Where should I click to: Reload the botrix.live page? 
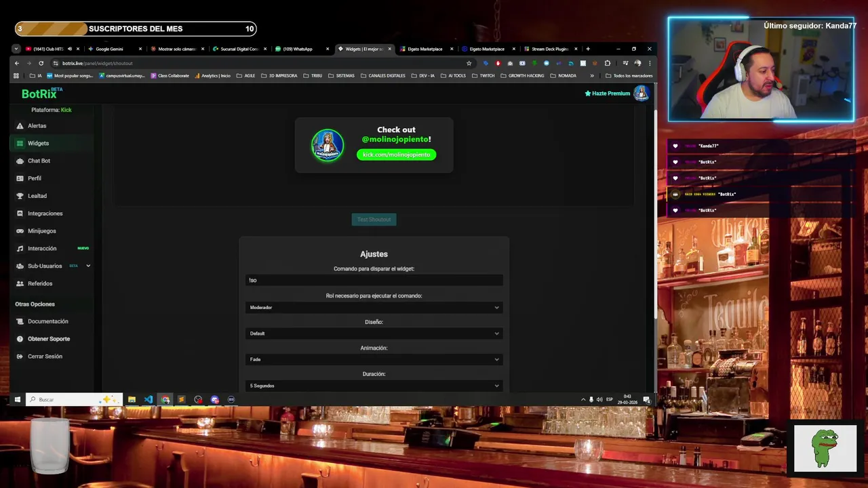coord(41,63)
